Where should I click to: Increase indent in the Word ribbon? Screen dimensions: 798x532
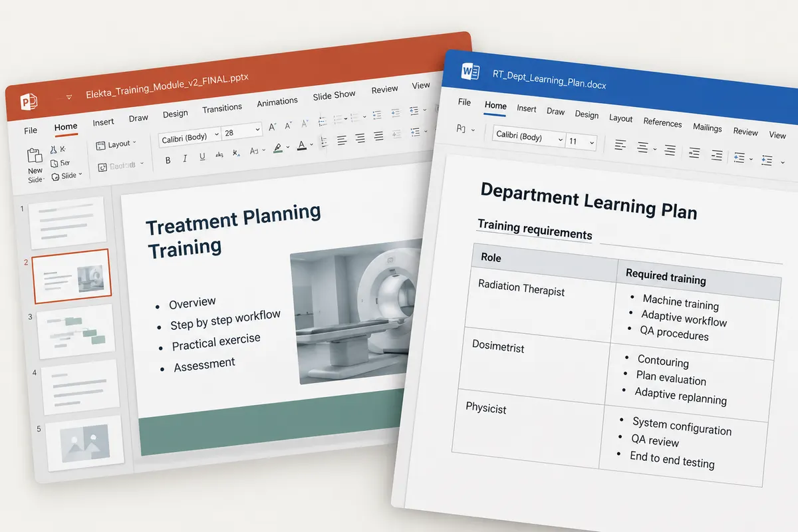pos(716,155)
